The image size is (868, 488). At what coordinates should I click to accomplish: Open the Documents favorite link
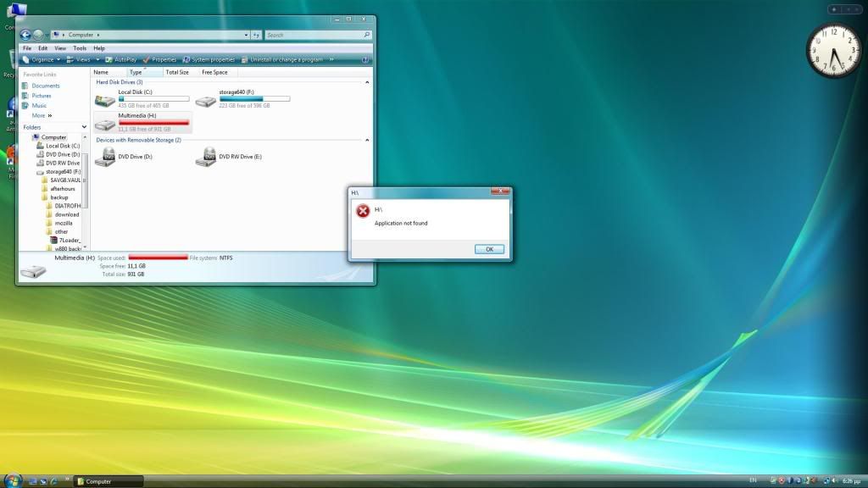[x=46, y=86]
